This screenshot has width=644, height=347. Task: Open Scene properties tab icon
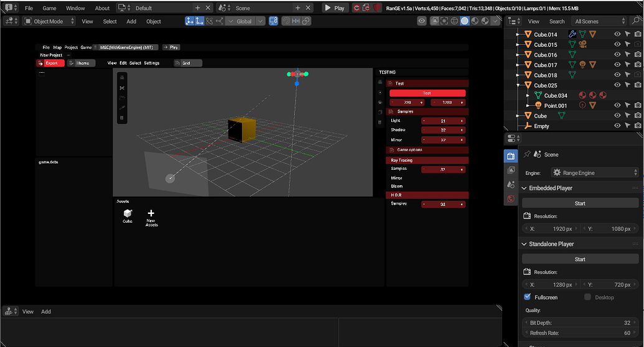click(511, 184)
